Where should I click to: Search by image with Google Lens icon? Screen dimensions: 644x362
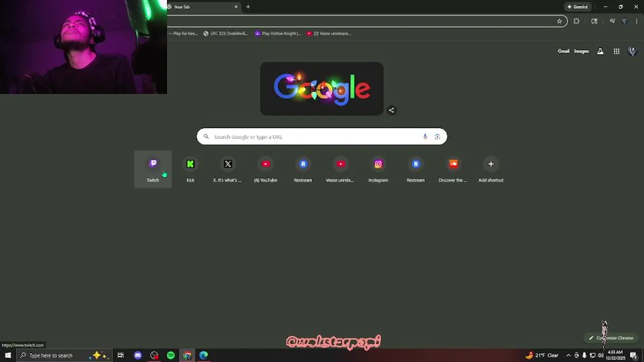point(437,137)
